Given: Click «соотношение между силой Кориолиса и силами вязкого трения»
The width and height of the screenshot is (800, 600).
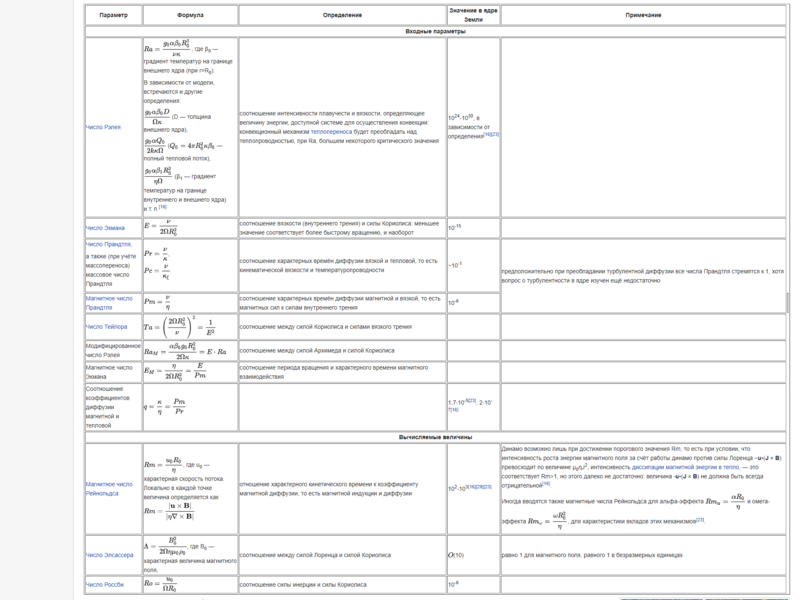Looking at the screenshot, I should [326, 327].
